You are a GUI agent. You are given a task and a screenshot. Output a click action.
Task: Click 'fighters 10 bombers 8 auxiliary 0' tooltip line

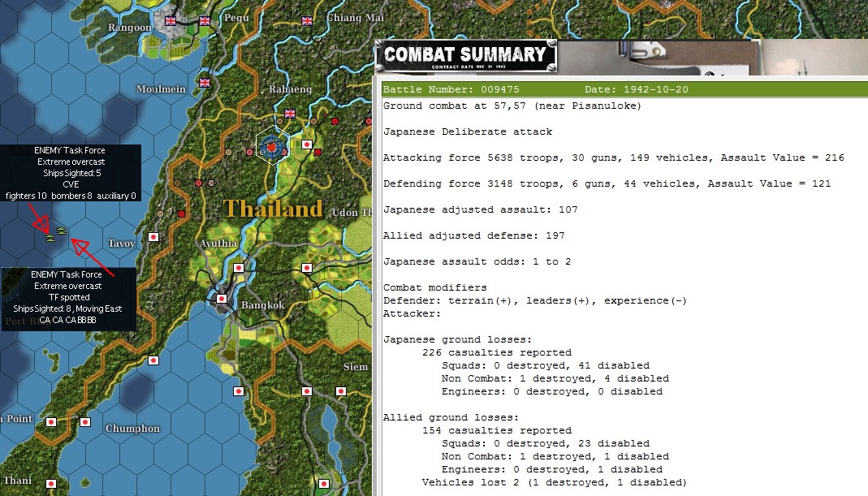71,196
